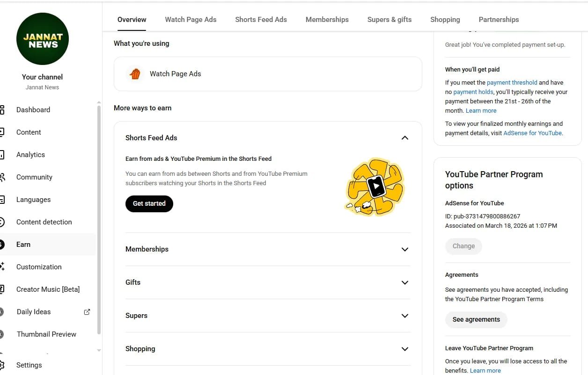Click the sidebar scrollbar down arrow

99,350
